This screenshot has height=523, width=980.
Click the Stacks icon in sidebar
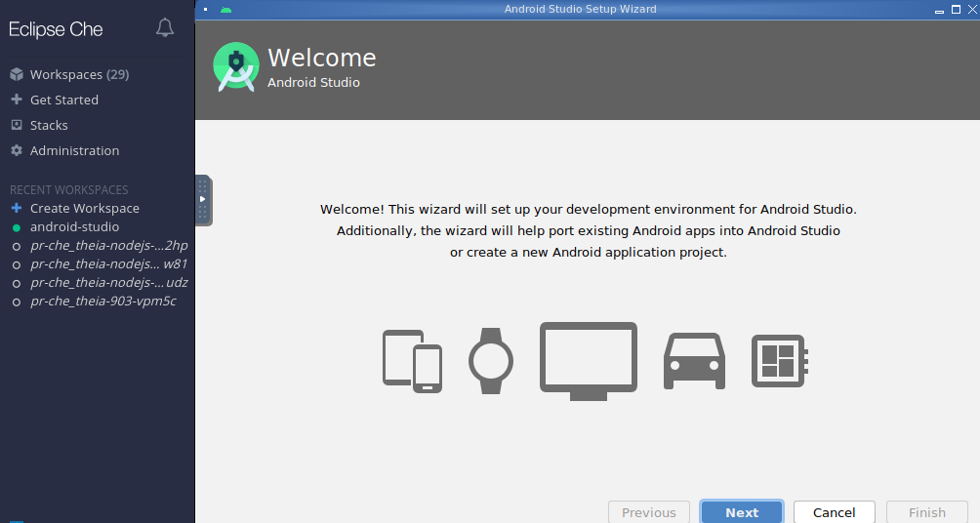[x=17, y=125]
